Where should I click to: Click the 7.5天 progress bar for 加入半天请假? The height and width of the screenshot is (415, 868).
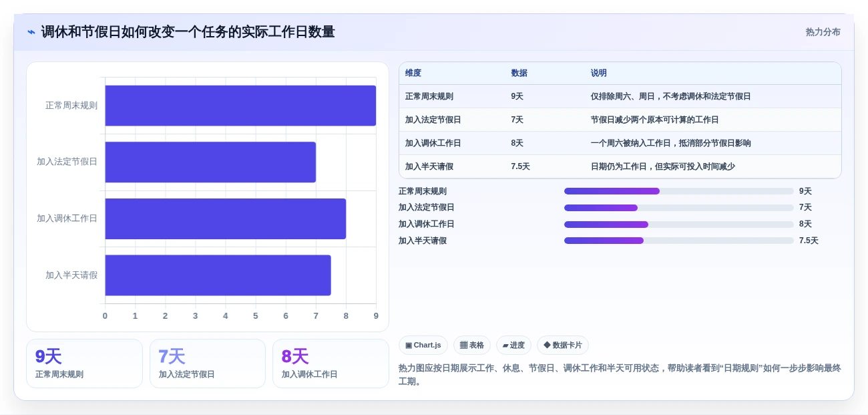(x=679, y=241)
